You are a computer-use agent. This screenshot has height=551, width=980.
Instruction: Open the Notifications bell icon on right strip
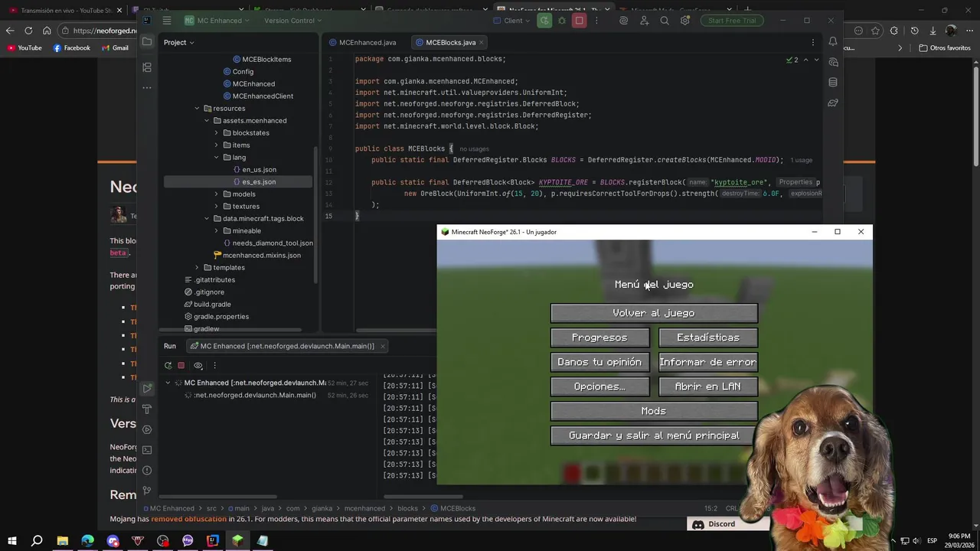(833, 42)
